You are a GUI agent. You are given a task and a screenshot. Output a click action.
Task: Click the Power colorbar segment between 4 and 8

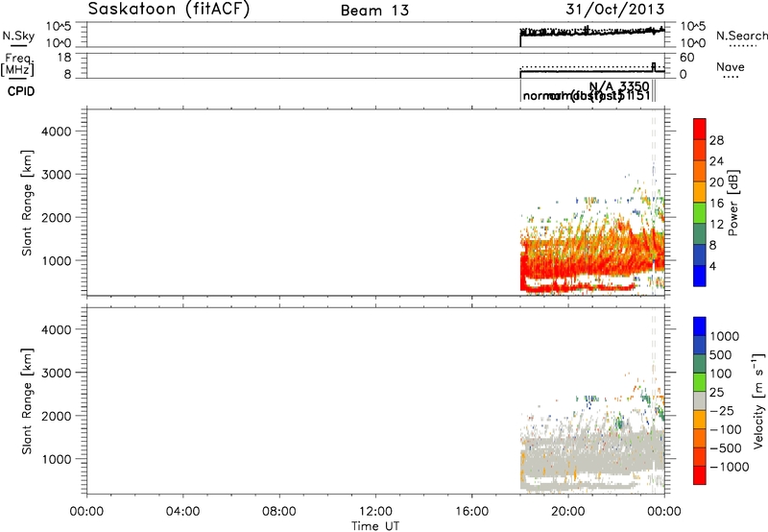700,254
